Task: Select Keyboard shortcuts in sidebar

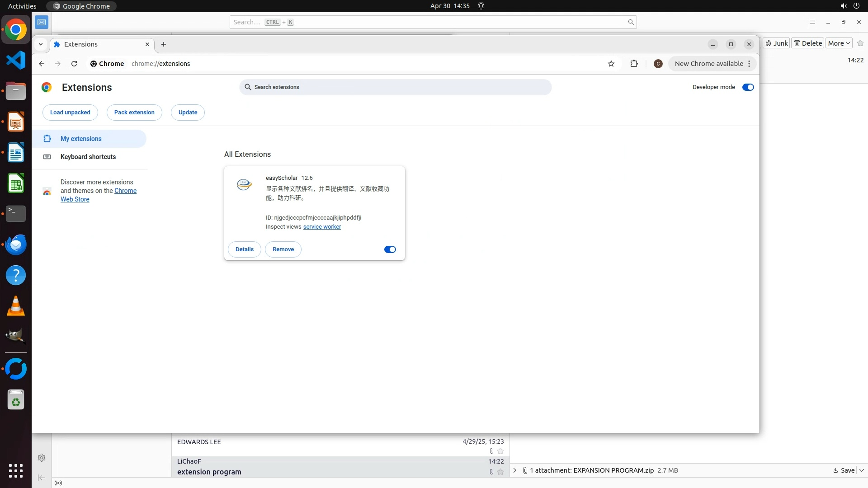Action: coord(88,157)
